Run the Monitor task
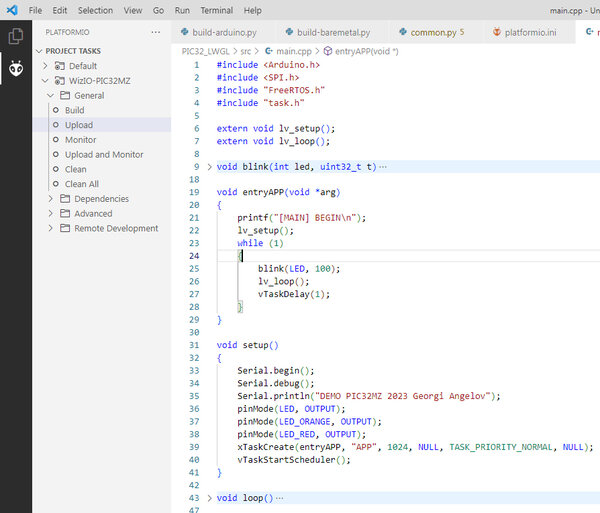 coord(80,140)
